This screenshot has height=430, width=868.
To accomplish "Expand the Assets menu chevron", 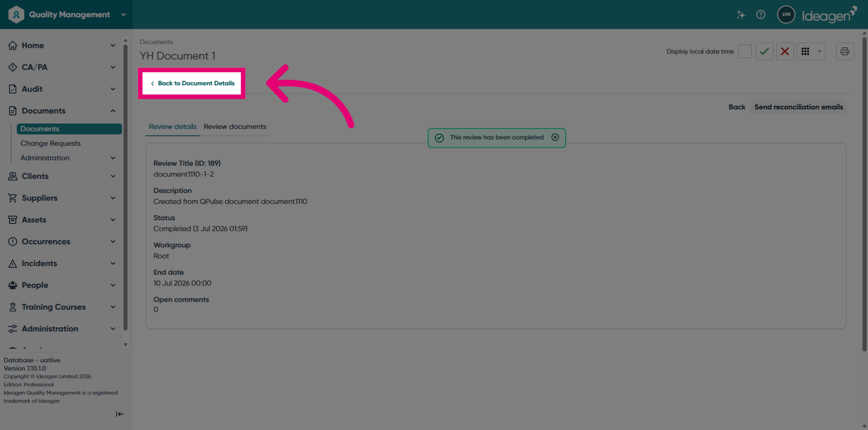I will 113,220.
